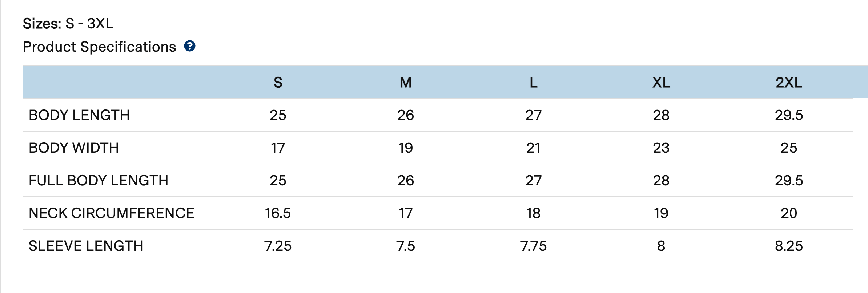Click the 23 body width value

point(661,148)
